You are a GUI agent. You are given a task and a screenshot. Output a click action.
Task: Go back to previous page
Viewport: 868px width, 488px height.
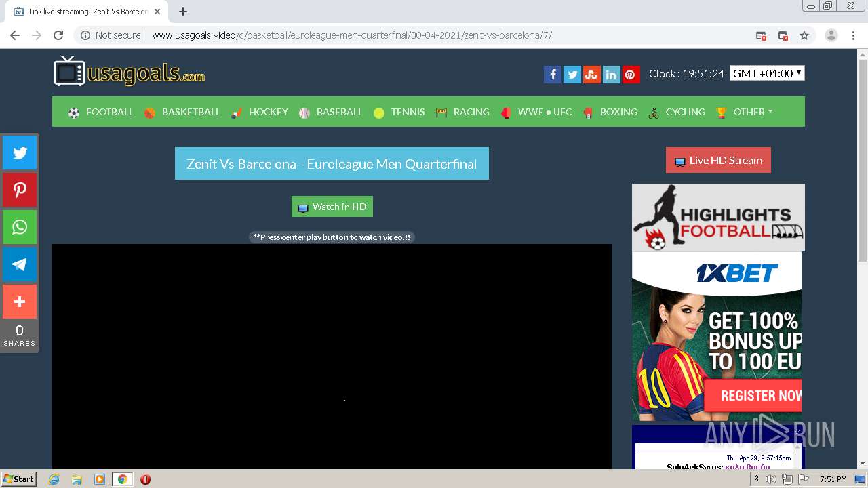15,35
